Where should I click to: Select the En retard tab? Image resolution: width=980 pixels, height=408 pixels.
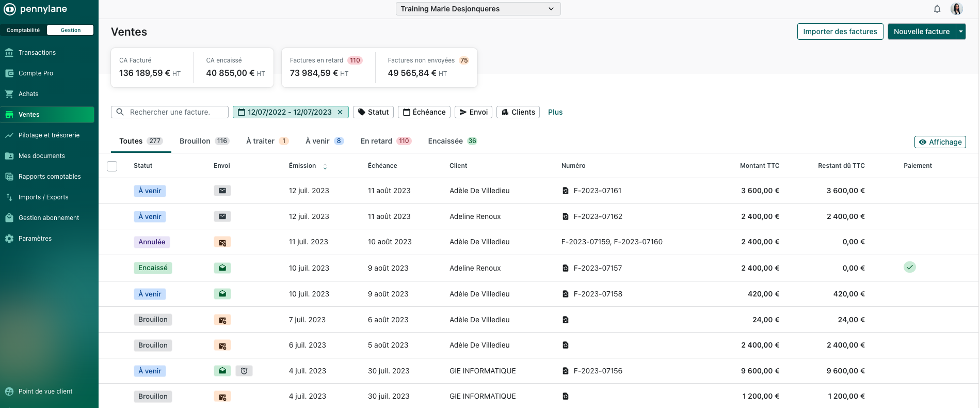click(385, 141)
